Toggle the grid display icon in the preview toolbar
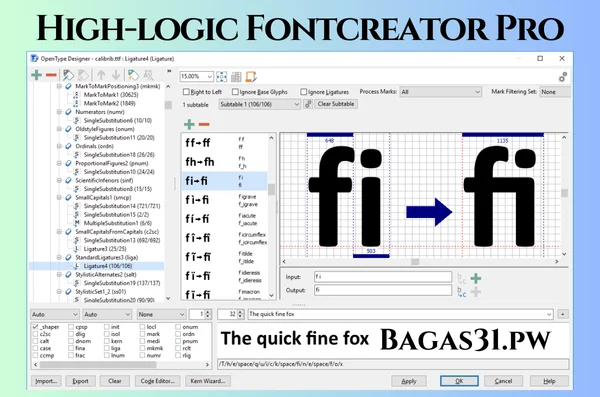The image size is (600, 397). coord(236,77)
